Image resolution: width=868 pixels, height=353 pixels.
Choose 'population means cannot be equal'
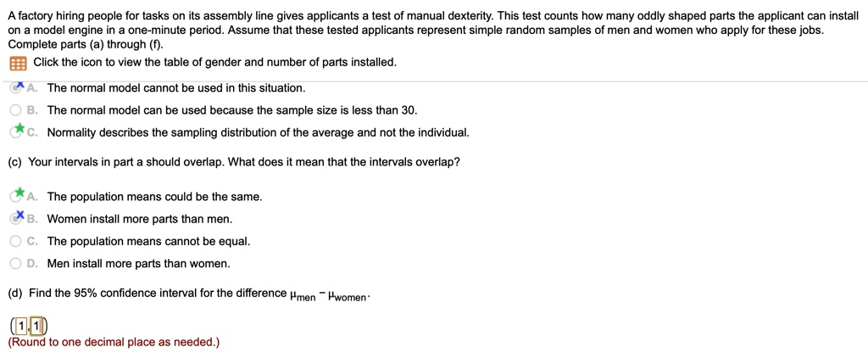16,241
